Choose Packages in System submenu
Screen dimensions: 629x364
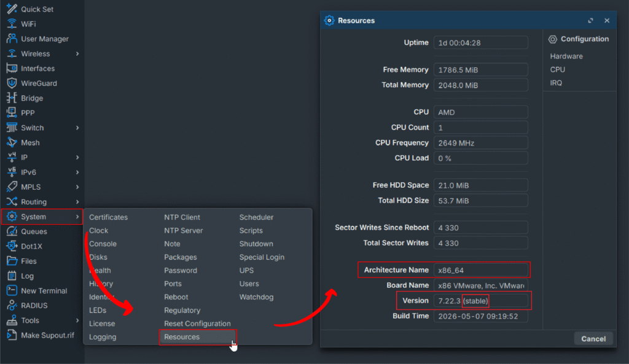[x=181, y=257]
